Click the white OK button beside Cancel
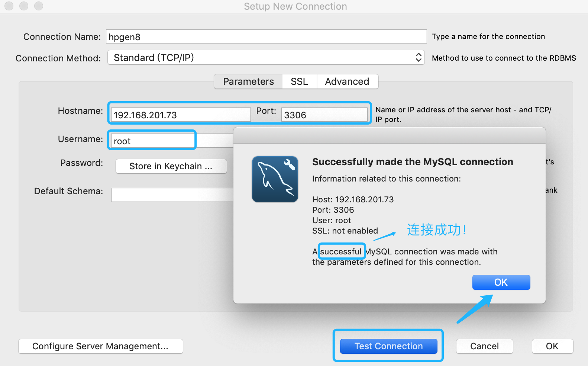 (x=552, y=346)
